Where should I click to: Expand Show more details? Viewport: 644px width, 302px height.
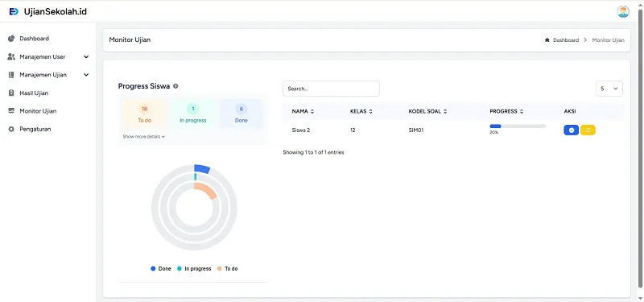tap(144, 136)
